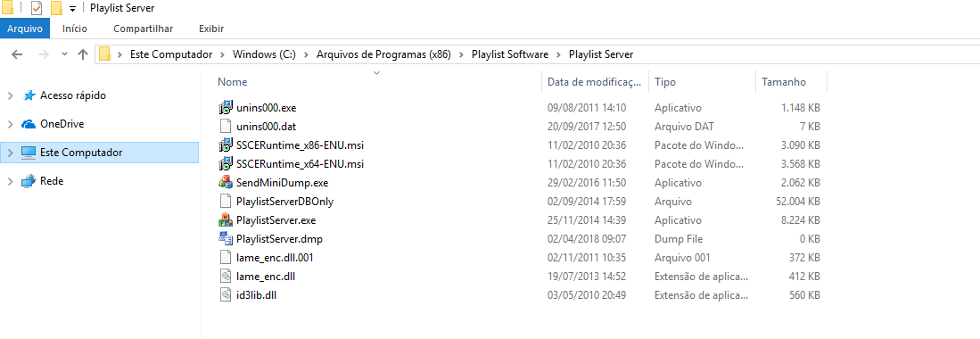Screen dimensions: 980x339
Task: Go forward with the right arrow
Action: (43, 54)
